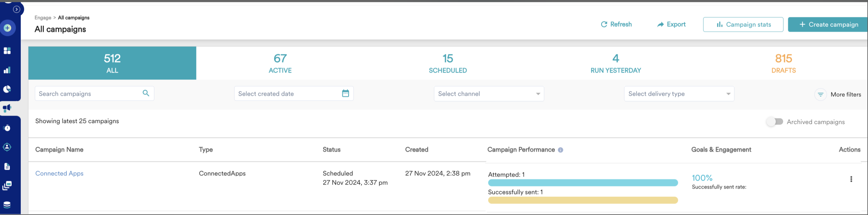Expand the sidebar with the chevron arrow

tap(16, 9)
